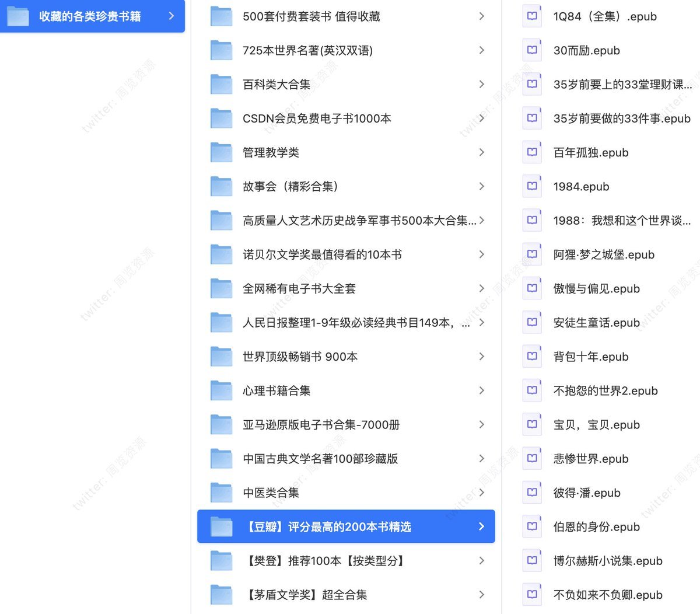Click the book icon for 彼得·潘.epub
700x614 pixels.
pos(532,493)
